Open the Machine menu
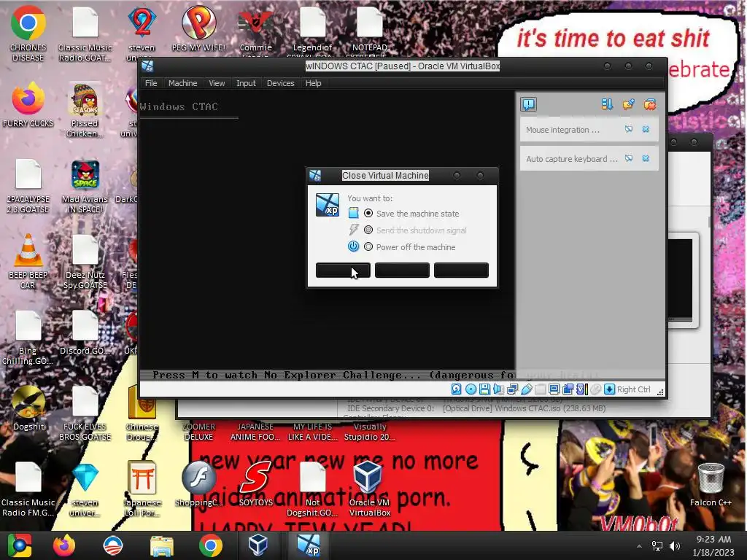Screen dimensions: 747x560 182,83
